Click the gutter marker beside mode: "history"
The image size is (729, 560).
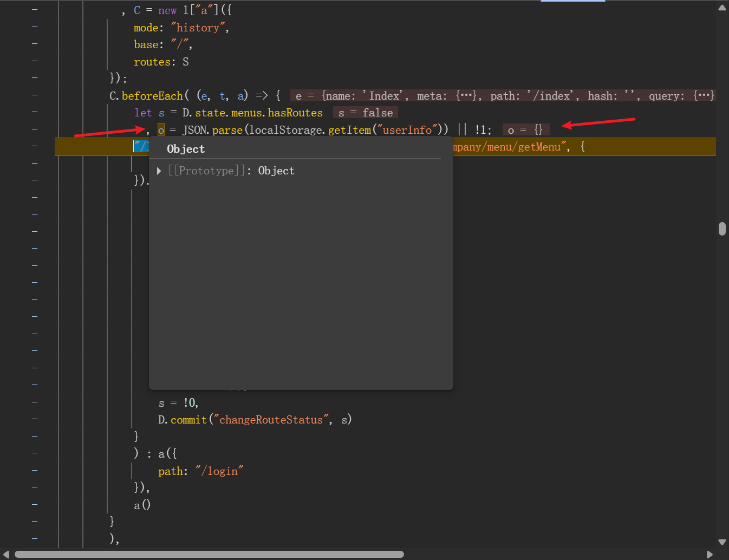coord(35,27)
